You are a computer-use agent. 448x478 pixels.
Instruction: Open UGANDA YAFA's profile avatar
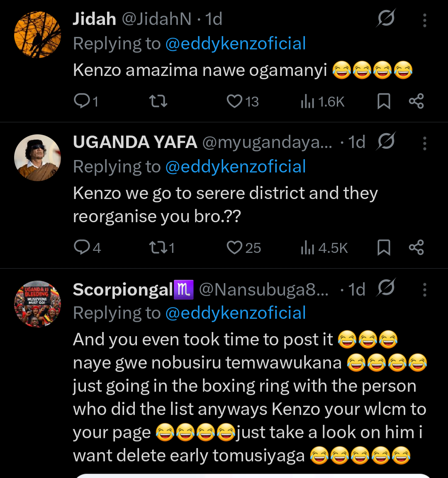[x=37, y=158]
